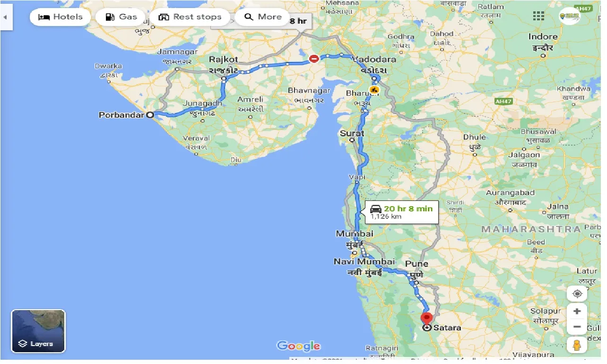Click the Google logo link
Screen dimensions: 607x364
click(x=298, y=346)
